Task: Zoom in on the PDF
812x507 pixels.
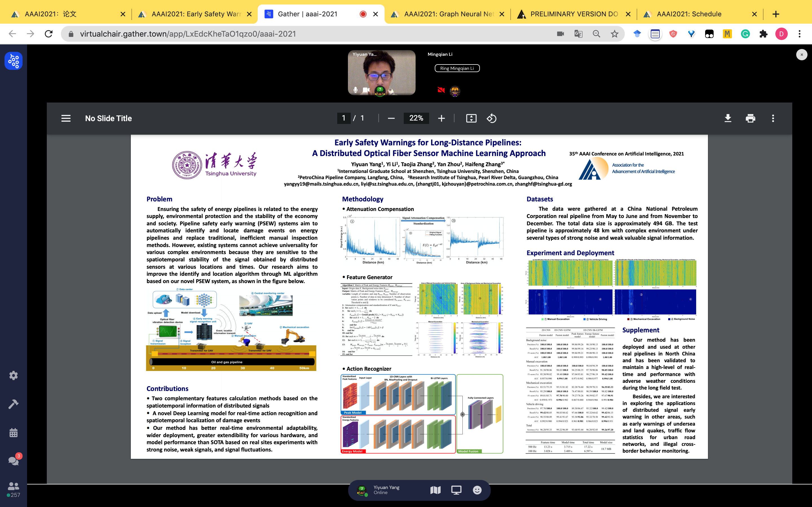Action: pos(441,118)
